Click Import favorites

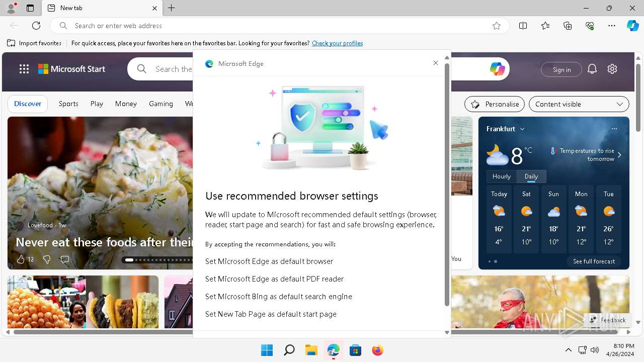pyautogui.click(x=34, y=43)
